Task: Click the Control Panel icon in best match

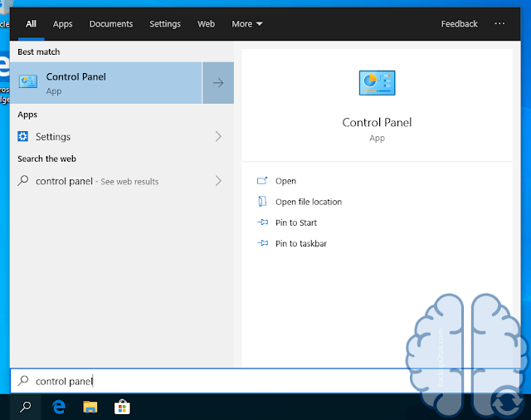Action: click(28, 81)
